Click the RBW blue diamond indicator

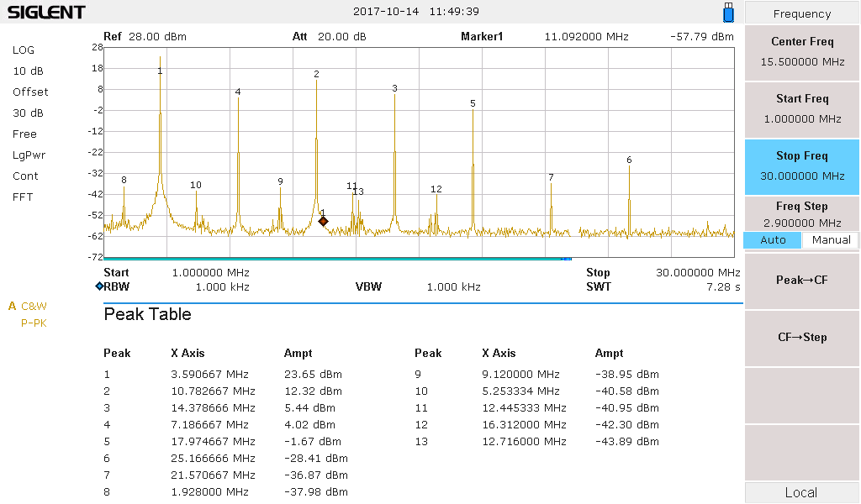[x=99, y=286]
